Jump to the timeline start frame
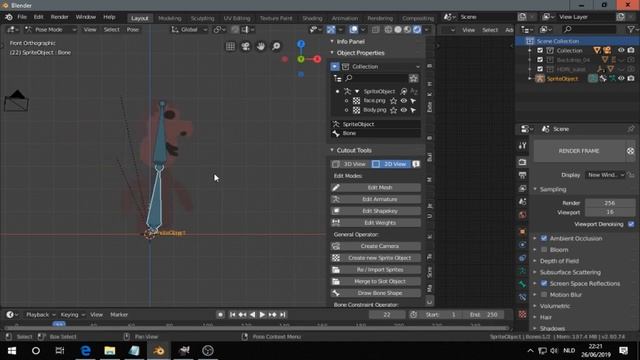640x360 pixels. coord(232,315)
